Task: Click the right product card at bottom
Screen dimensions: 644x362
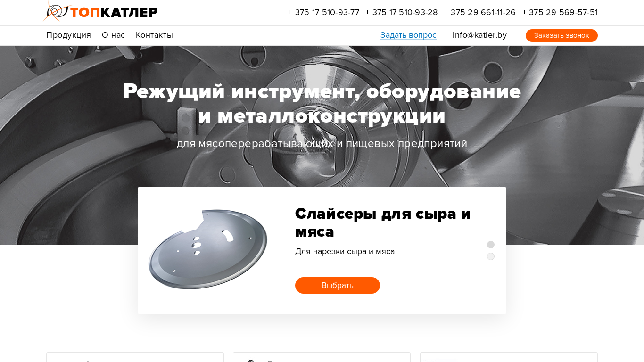Action: point(509,357)
